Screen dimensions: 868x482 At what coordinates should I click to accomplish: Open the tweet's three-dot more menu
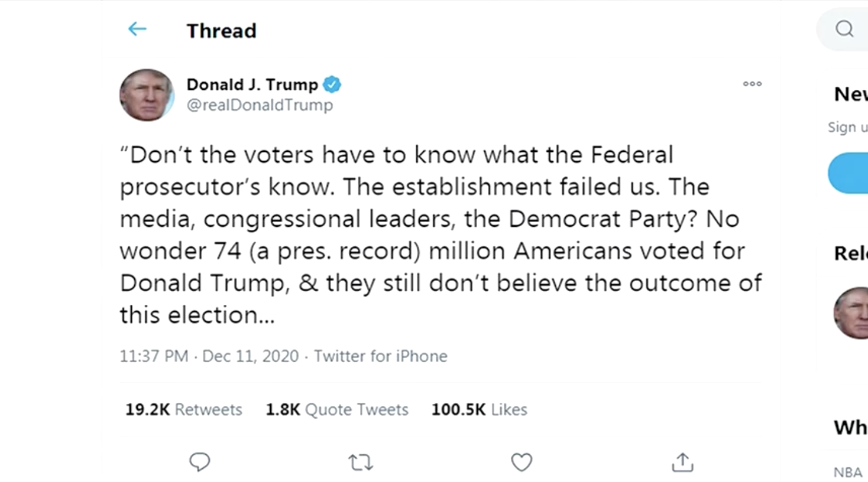[752, 84]
